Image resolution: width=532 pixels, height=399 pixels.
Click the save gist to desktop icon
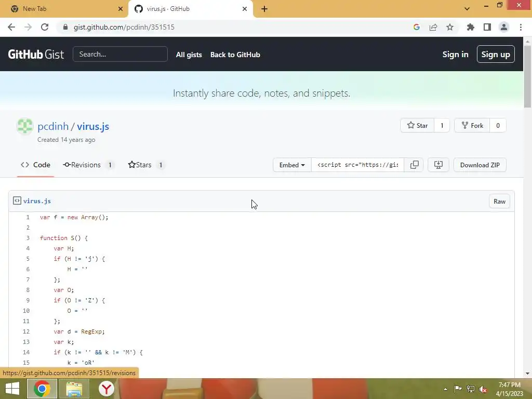point(438,165)
